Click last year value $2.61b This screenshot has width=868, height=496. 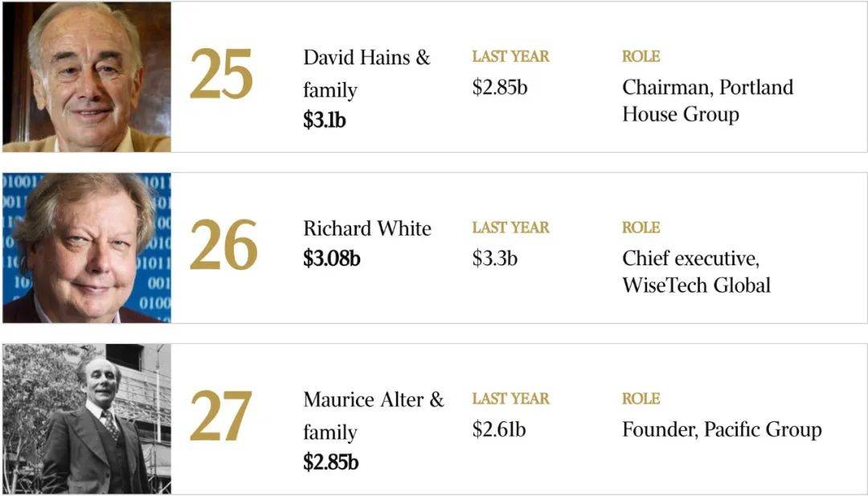[499, 429]
